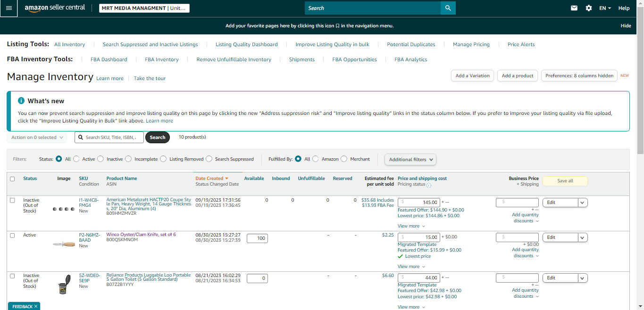The image size is (644, 310).
Task: Click the Pricing status info icon
Action: coord(429,185)
